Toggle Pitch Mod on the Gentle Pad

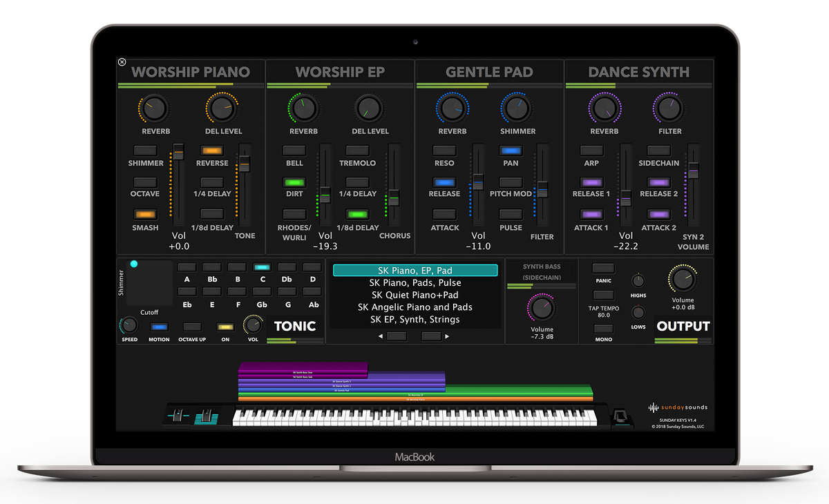[x=511, y=181]
